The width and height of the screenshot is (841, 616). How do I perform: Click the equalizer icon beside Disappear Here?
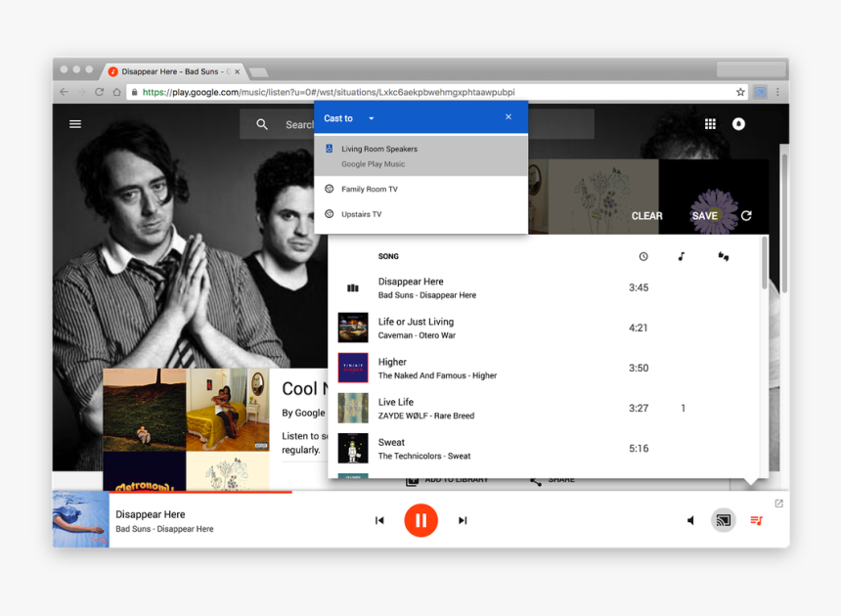[352, 287]
